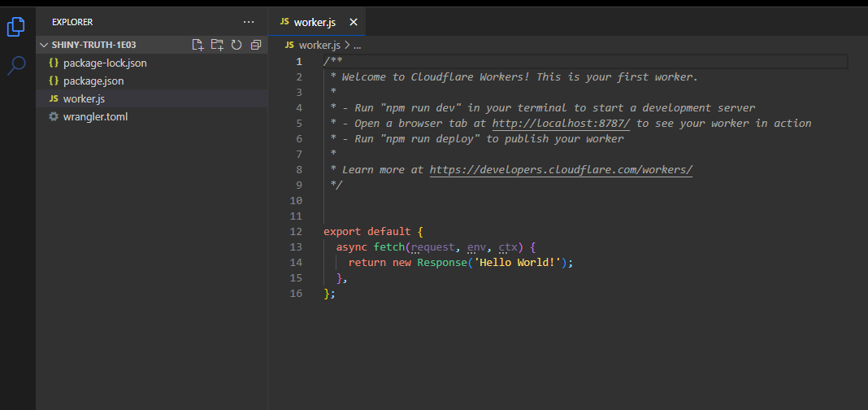Click the 'ctx' parameter in fetch
Screen dimensions: 868x410
pyautogui.click(x=508, y=246)
